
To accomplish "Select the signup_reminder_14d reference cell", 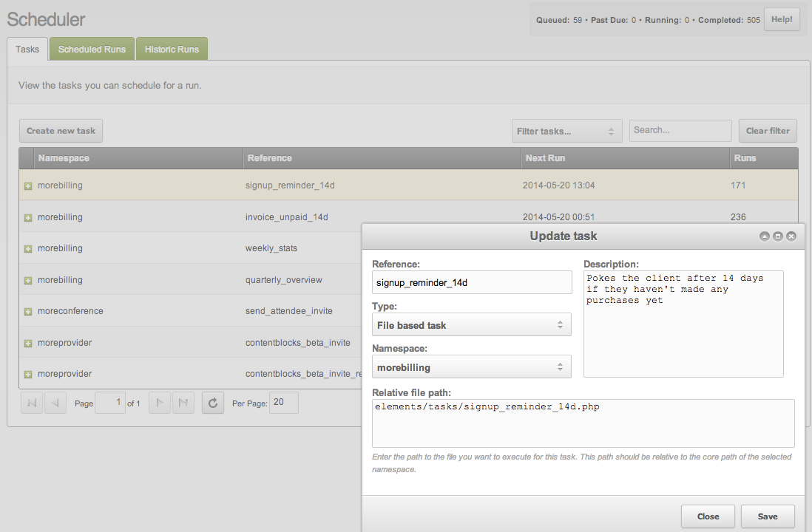I will [x=290, y=185].
